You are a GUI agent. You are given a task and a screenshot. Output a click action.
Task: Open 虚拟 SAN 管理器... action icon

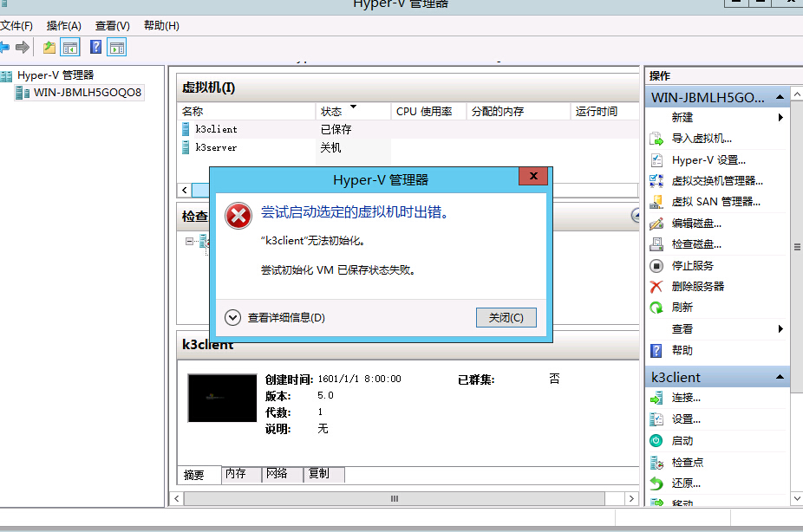(656, 202)
